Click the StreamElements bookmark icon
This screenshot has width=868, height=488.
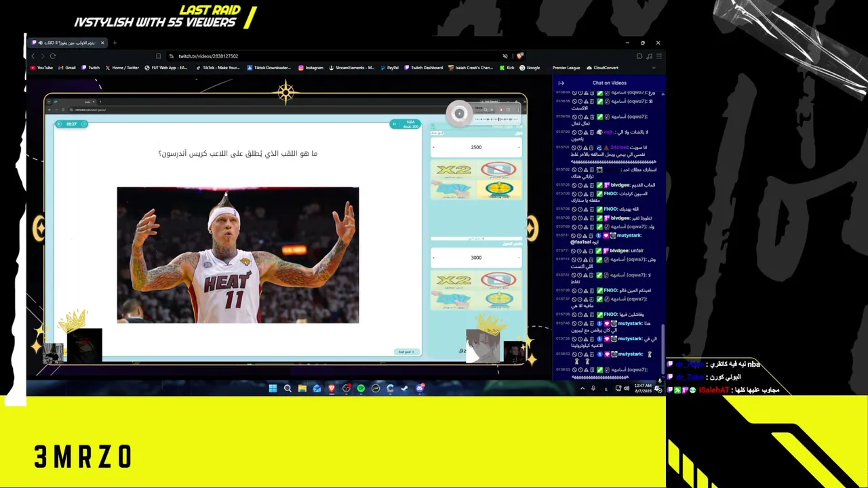(331, 68)
